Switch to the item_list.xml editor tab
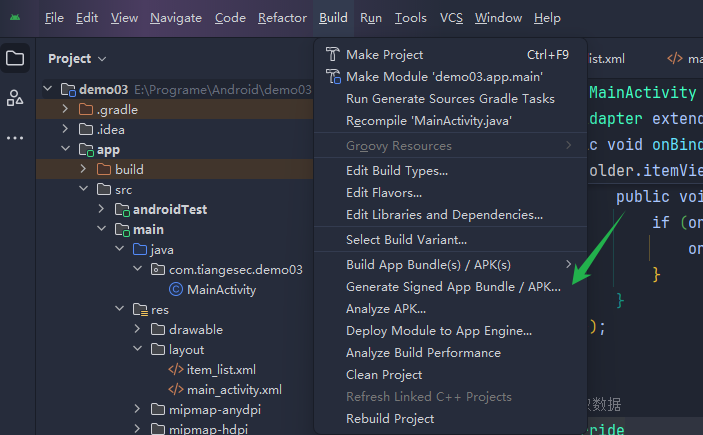This screenshot has width=703, height=435. pyautogui.click(x=607, y=59)
